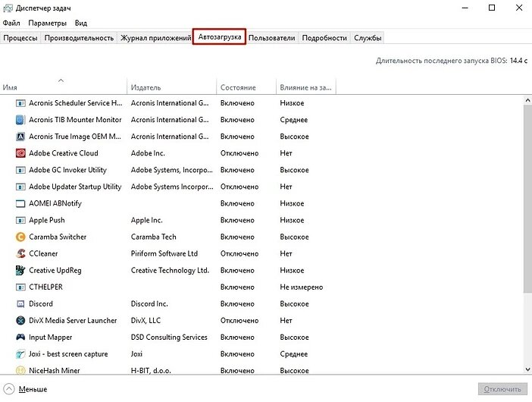
Task: Click the Joxi screen capture icon
Action: pos(20,353)
